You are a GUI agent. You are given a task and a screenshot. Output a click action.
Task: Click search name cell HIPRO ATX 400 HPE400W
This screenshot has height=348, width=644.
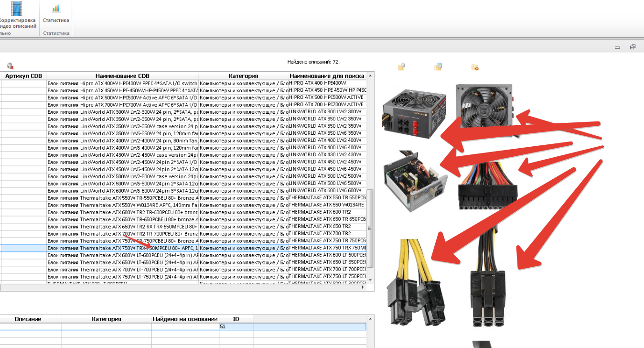(327, 83)
